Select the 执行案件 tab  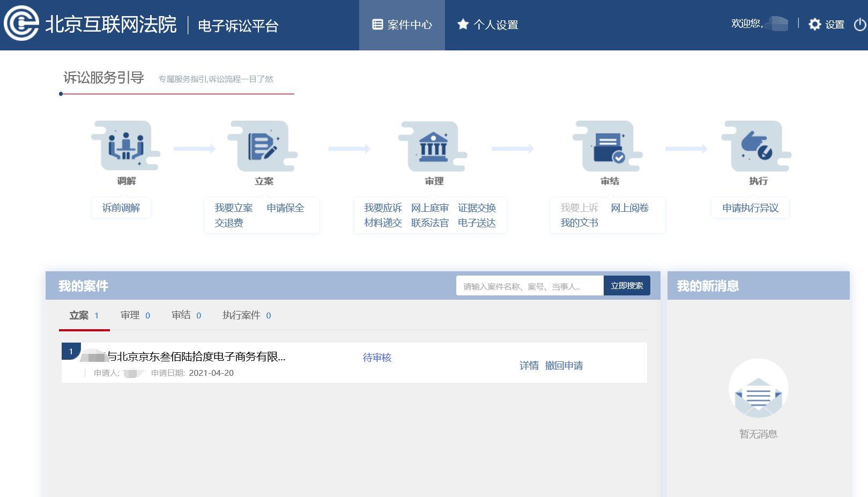click(247, 316)
